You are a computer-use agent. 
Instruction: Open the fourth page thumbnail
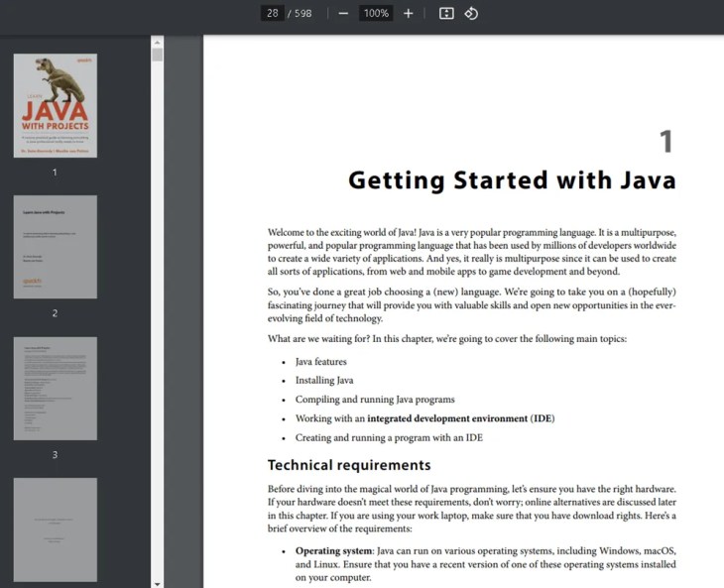coord(56,529)
